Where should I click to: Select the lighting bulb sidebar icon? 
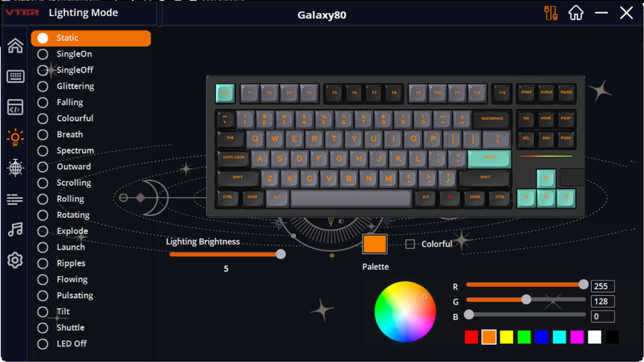click(15, 137)
